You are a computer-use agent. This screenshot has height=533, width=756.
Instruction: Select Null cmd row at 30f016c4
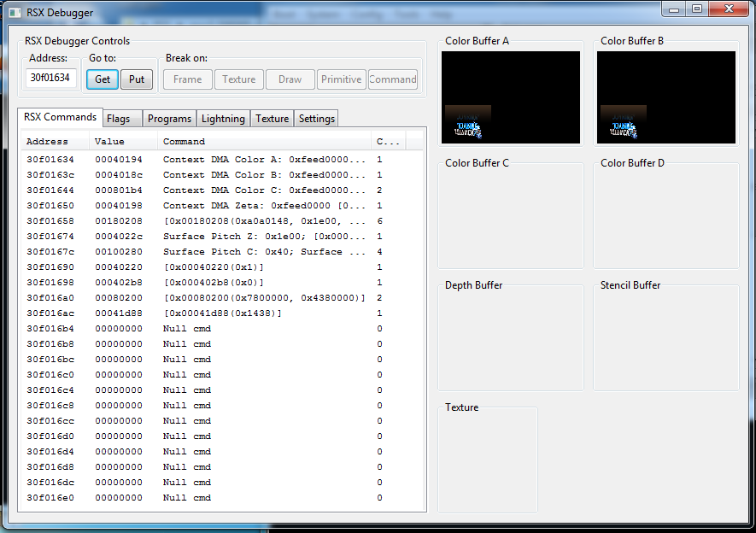222,390
